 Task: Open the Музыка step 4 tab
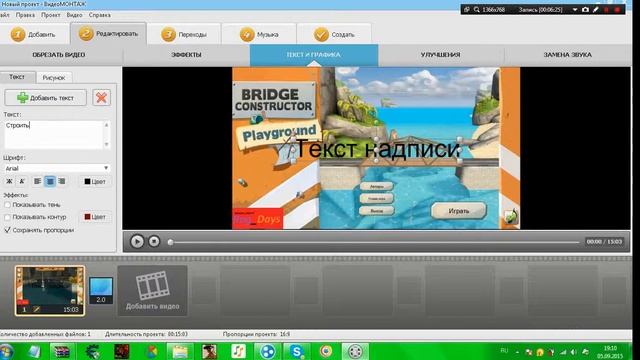tap(259, 34)
